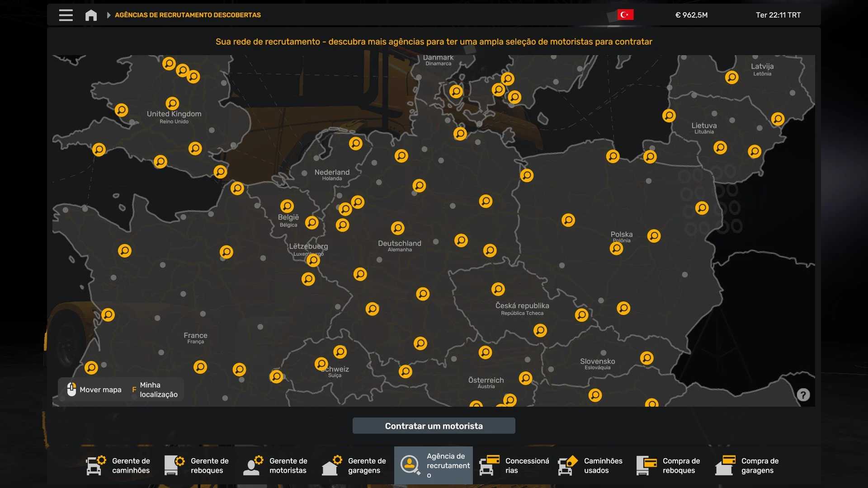Open Gerente de motoristas screen
Viewport: 868px width, 488px height.
coord(276,465)
